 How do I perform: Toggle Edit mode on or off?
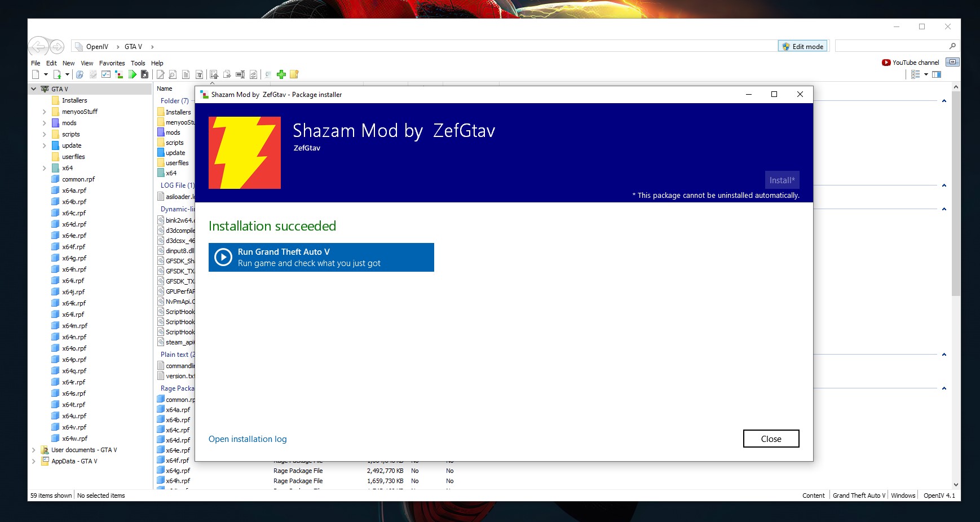tap(802, 46)
